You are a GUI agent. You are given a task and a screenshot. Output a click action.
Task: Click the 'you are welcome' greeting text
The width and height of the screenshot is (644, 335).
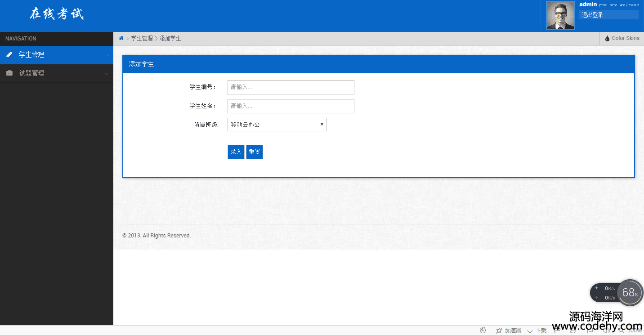pos(618,5)
